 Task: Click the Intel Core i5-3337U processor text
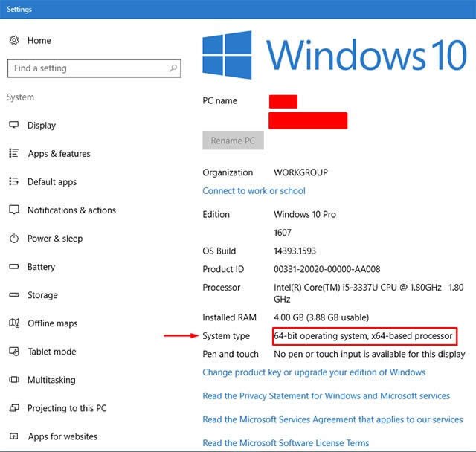(369, 293)
